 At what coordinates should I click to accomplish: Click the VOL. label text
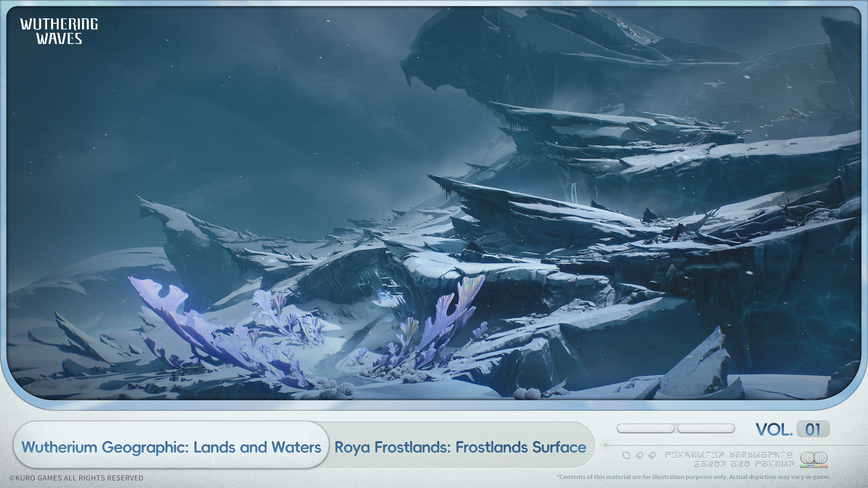pos(774,429)
